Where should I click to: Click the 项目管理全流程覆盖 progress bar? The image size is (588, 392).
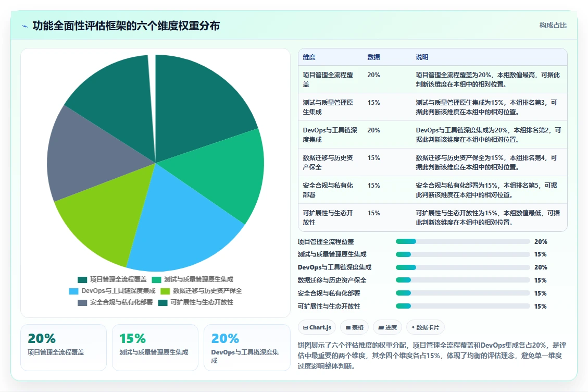(x=463, y=241)
